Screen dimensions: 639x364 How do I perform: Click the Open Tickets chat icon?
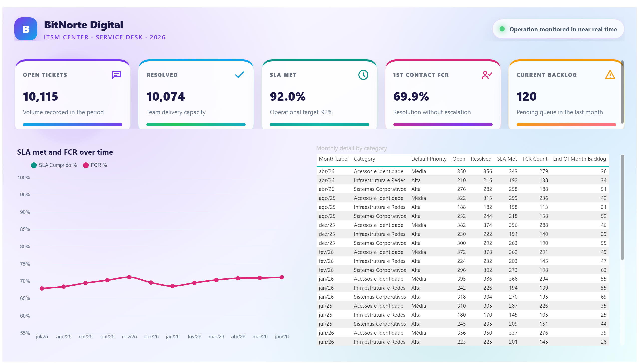[116, 75]
